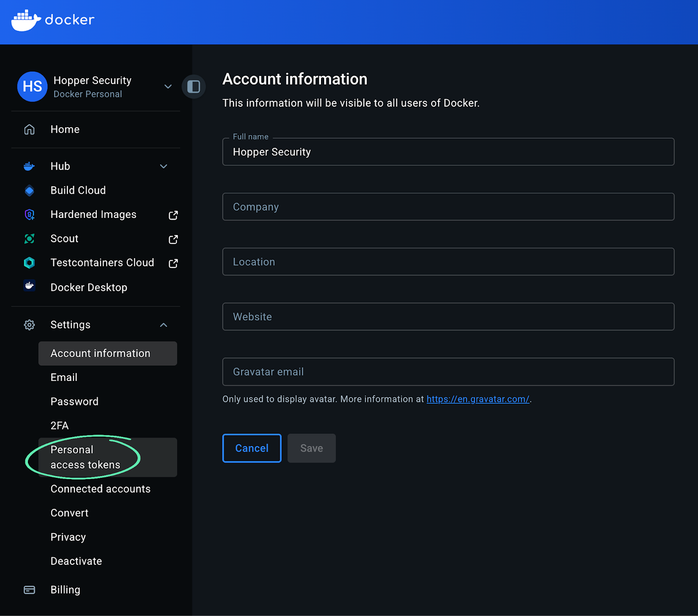Image resolution: width=698 pixels, height=616 pixels.
Task: Open Testcontainers Cloud external link icon
Action: click(x=173, y=263)
